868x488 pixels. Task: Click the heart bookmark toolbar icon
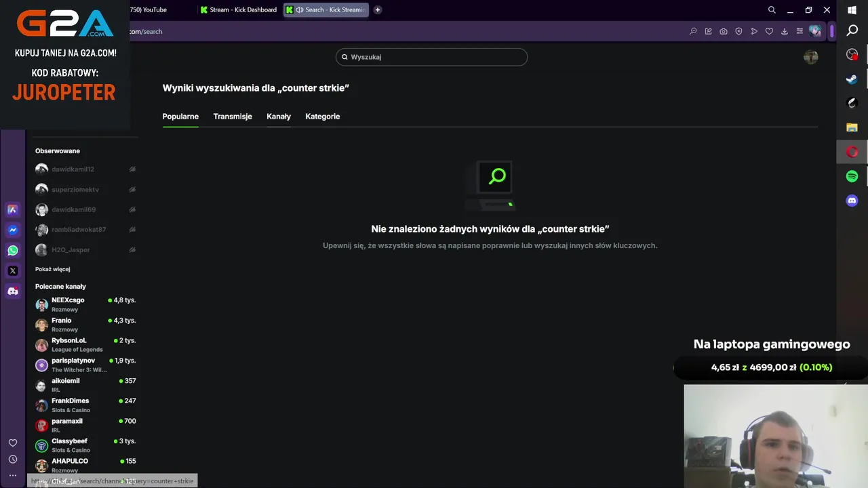tap(769, 31)
